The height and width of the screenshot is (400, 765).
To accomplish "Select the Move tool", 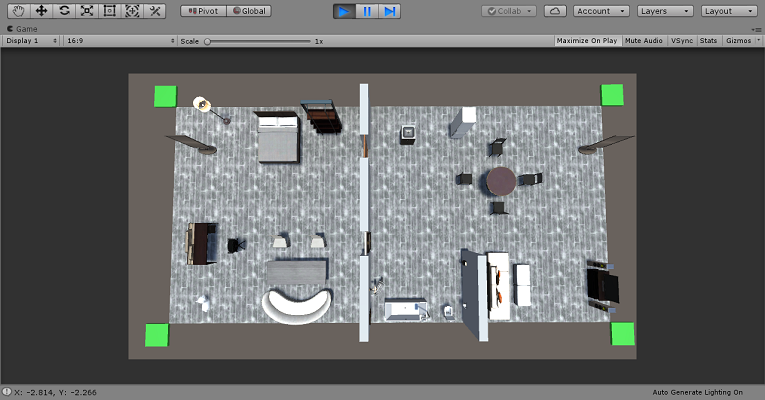I will (41, 11).
